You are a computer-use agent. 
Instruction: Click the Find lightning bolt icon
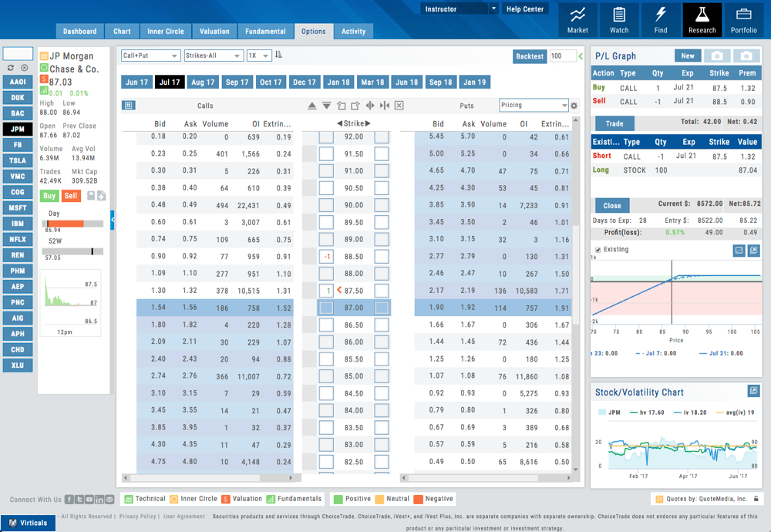tap(661, 20)
